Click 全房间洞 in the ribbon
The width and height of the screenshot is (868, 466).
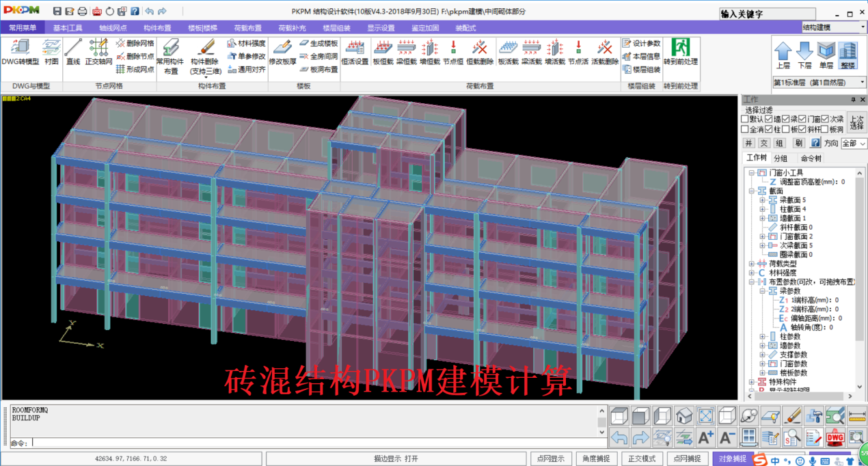318,56
